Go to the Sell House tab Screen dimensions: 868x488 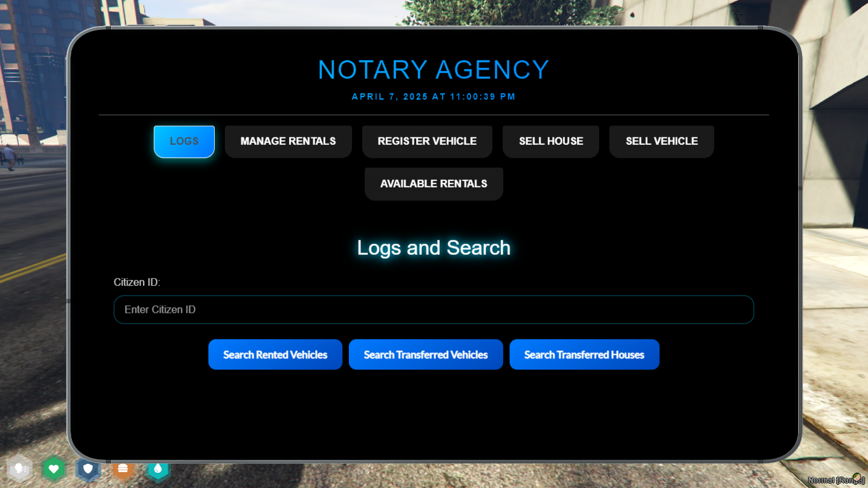551,141
